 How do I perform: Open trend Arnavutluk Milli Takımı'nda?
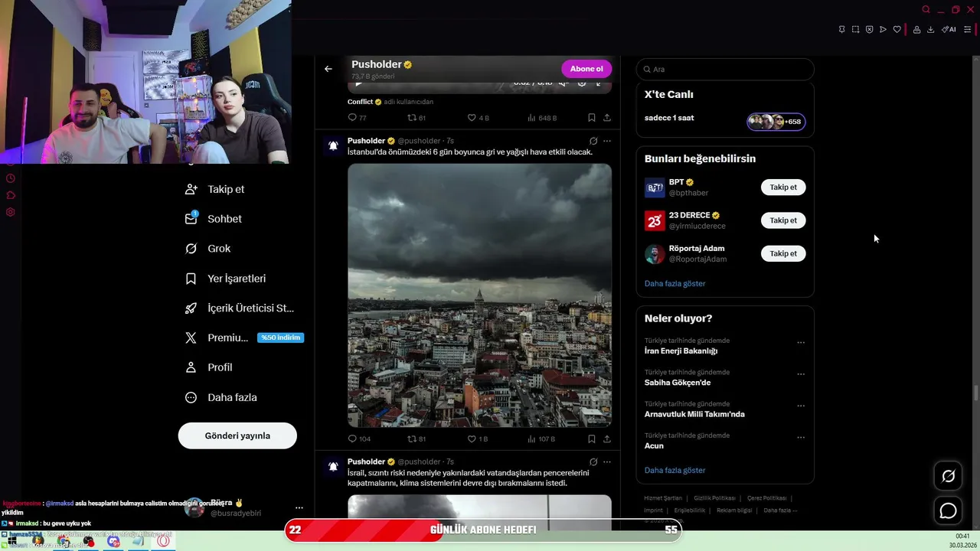pyautogui.click(x=694, y=414)
